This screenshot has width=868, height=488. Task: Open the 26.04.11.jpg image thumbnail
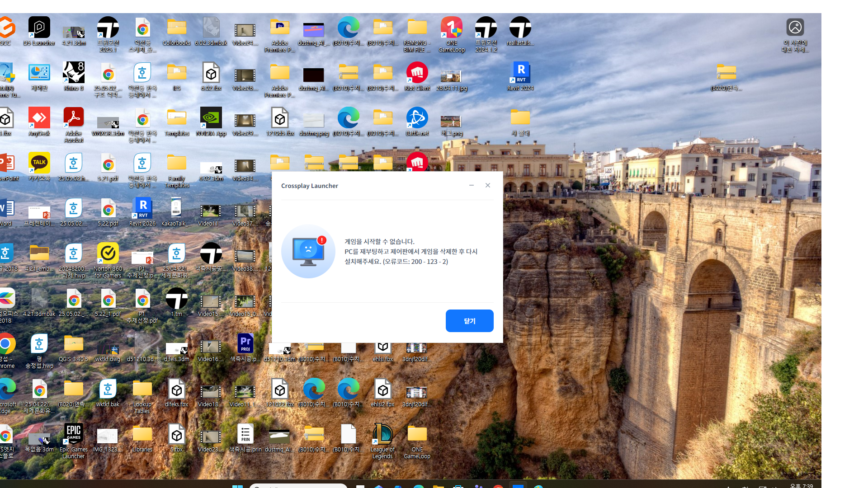click(452, 76)
